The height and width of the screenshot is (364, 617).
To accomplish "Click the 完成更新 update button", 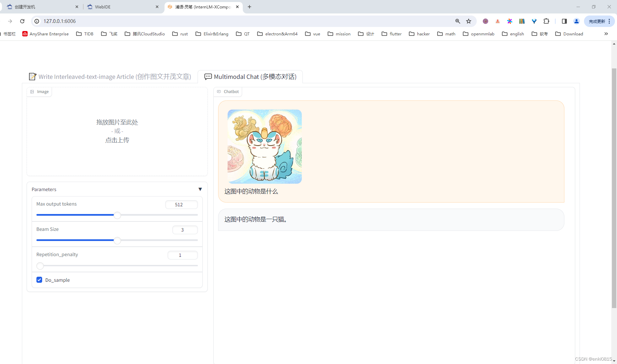I will [x=597, y=21].
